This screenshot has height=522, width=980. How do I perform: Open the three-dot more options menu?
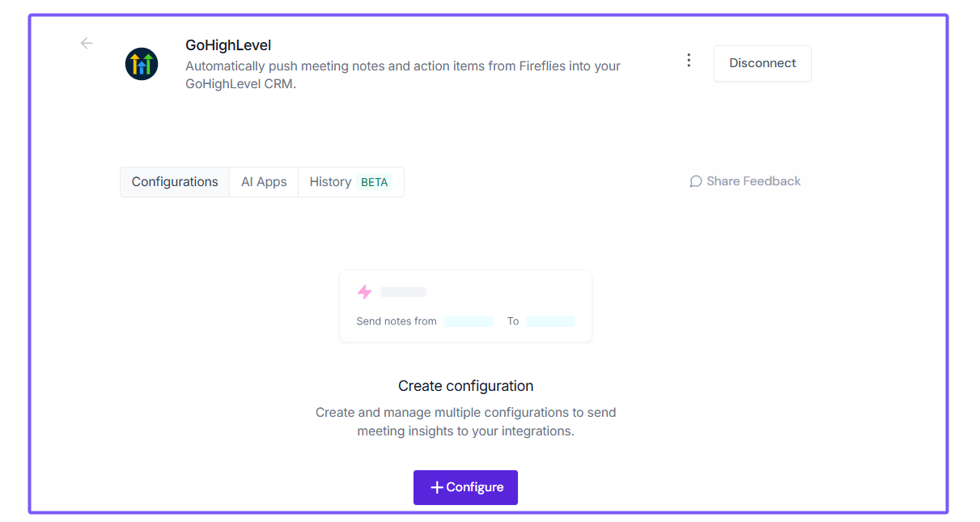(689, 61)
